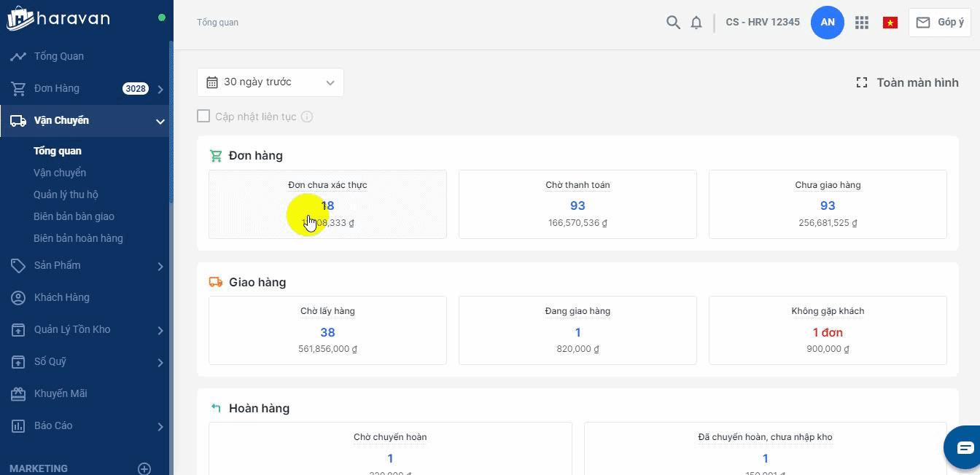Switch to Toàn màn hình fullscreen view
This screenshot has height=475, width=980.
point(907,82)
